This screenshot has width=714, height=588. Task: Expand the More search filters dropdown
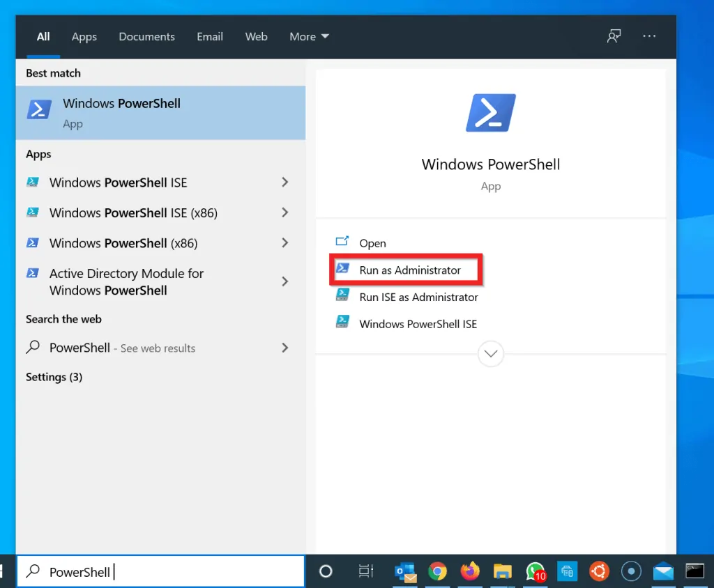pyautogui.click(x=309, y=36)
